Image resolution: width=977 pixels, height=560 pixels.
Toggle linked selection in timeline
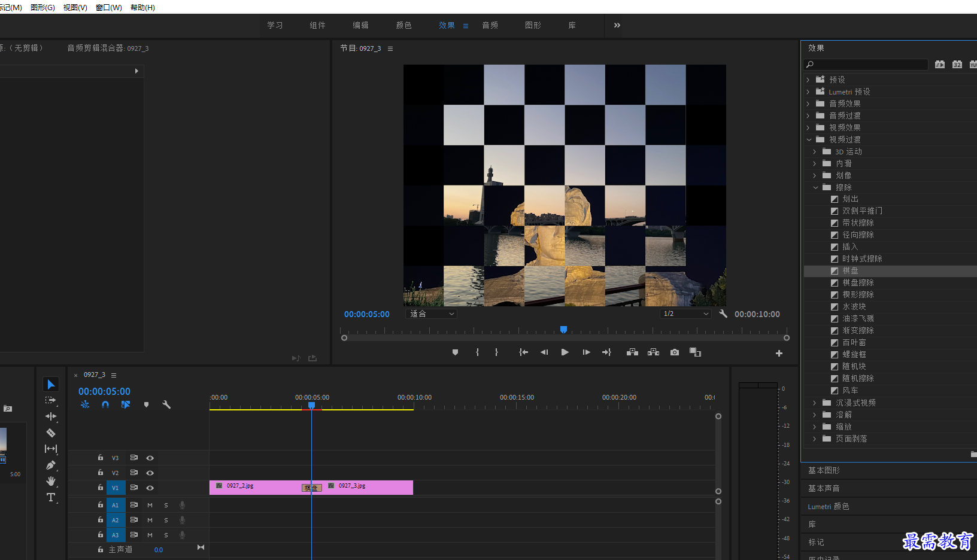click(126, 404)
